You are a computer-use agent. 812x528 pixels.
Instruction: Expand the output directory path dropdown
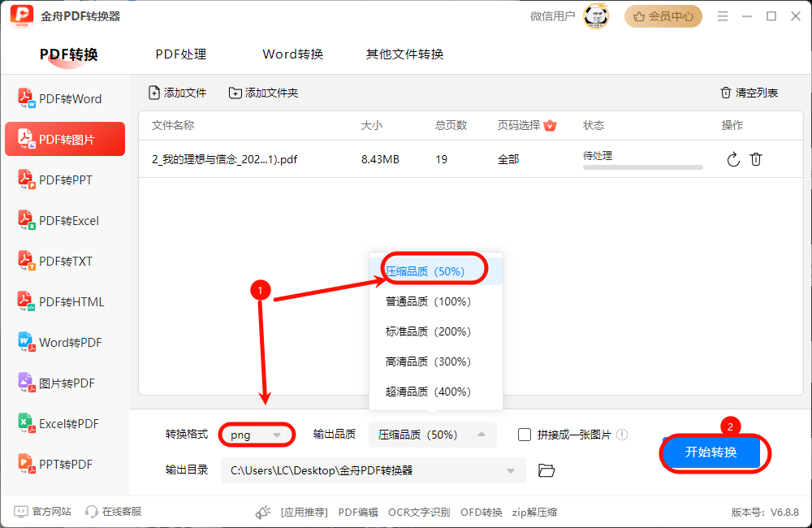pos(511,470)
